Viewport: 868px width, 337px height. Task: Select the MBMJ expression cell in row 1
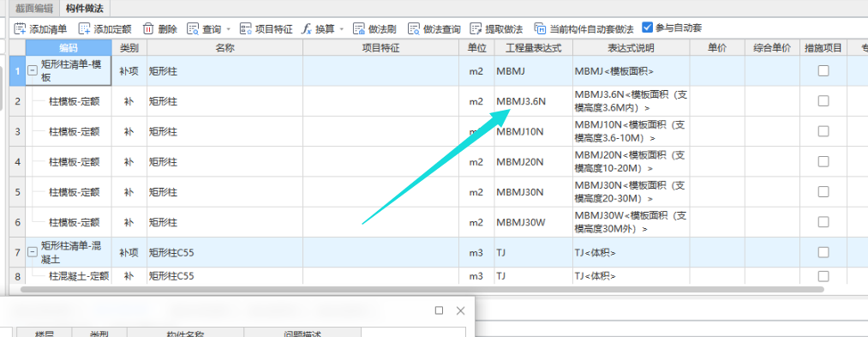(x=534, y=71)
